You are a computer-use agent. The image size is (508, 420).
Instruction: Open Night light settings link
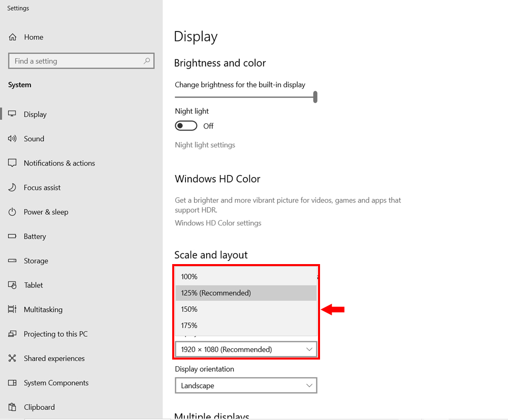coord(205,145)
